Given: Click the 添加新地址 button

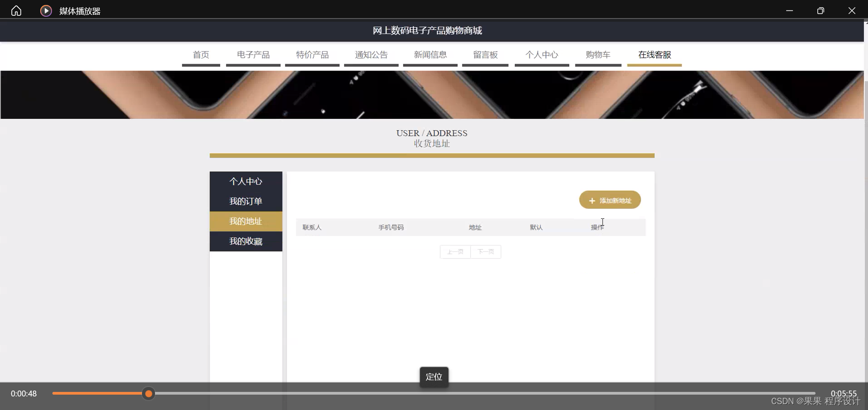Looking at the screenshot, I should (610, 200).
